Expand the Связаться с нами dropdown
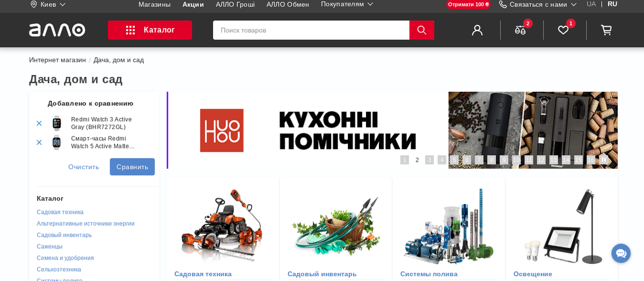644x281 pixels. (538, 4)
